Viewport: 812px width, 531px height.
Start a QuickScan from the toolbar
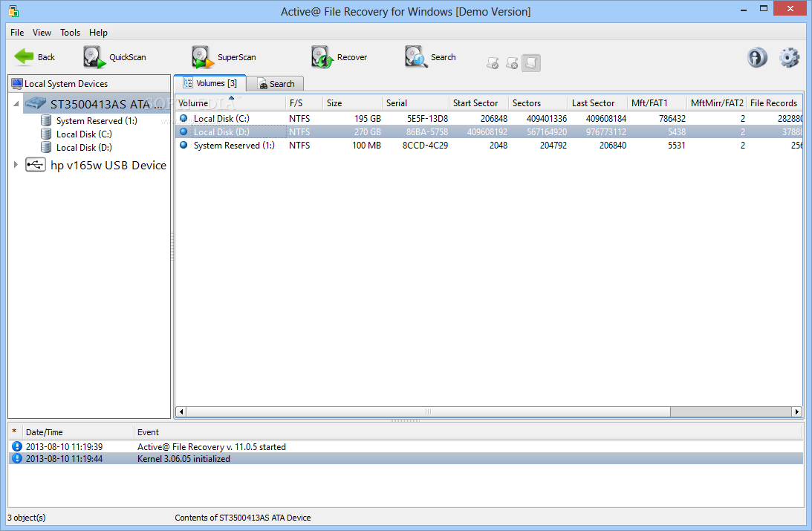pyautogui.click(x=115, y=57)
